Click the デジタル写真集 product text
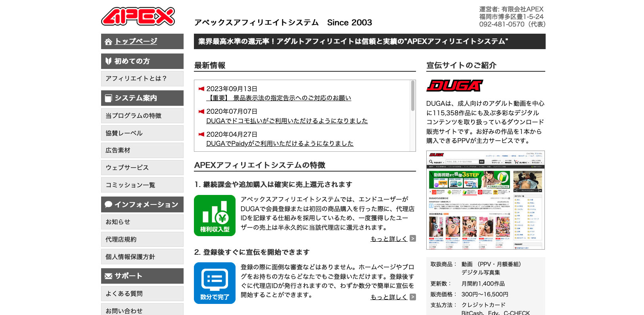Image resolution: width=644 pixels, height=315 pixels. (x=481, y=272)
